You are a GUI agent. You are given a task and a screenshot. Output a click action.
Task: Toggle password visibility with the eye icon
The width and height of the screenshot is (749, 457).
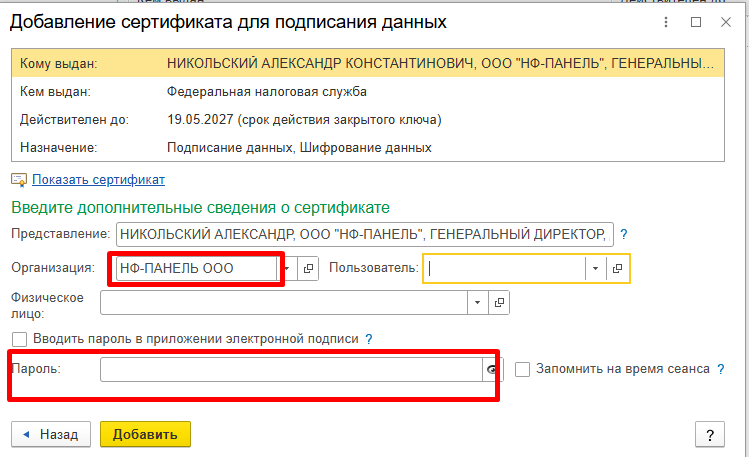point(492,369)
